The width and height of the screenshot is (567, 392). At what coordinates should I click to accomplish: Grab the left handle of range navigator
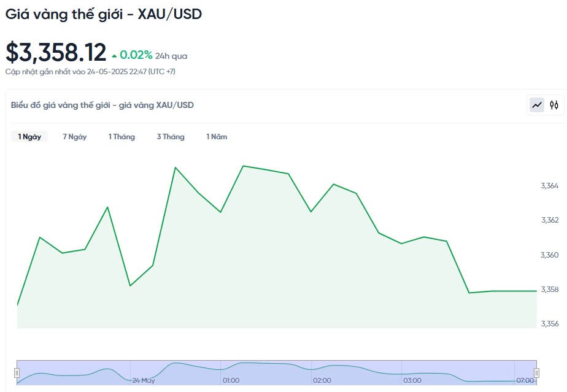tap(17, 372)
